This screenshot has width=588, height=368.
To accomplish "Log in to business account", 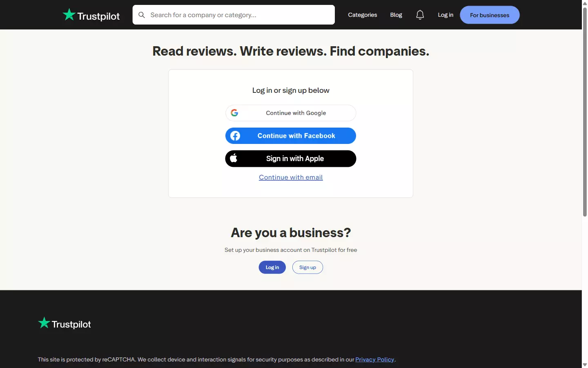I will click(x=272, y=267).
